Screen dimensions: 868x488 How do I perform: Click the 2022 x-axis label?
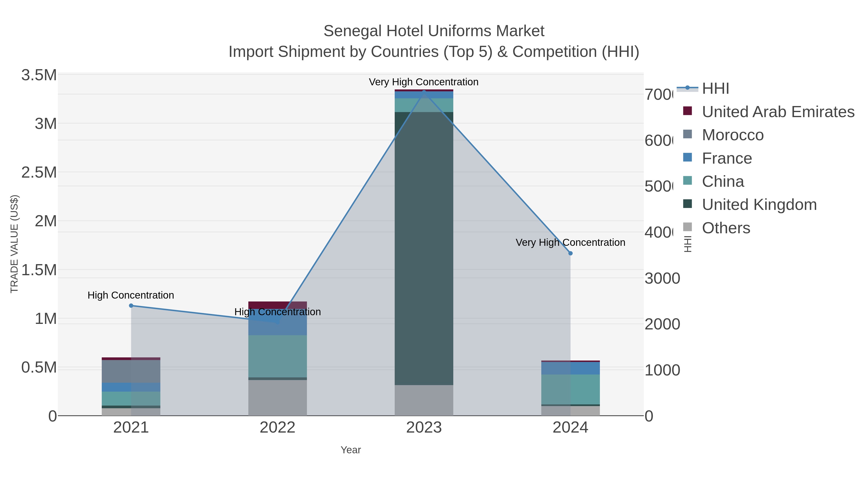(277, 428)
